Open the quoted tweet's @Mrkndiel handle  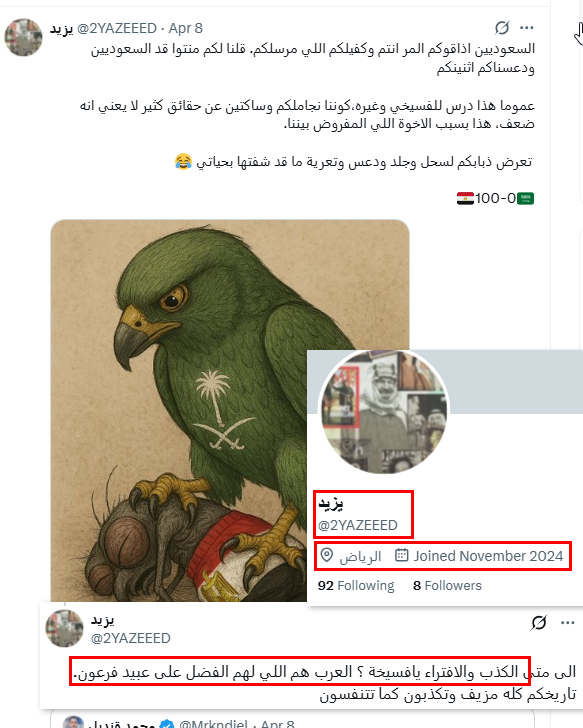213,723
